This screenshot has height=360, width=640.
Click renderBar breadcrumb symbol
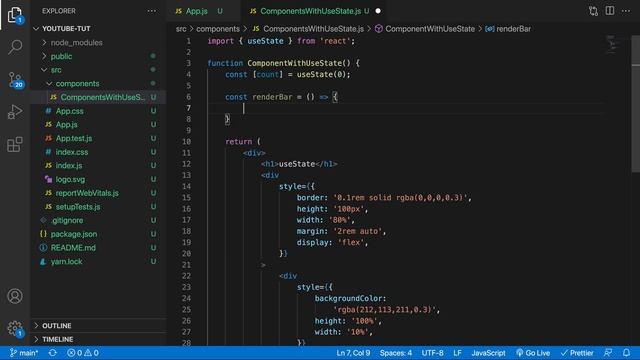(x=508, y=29)
